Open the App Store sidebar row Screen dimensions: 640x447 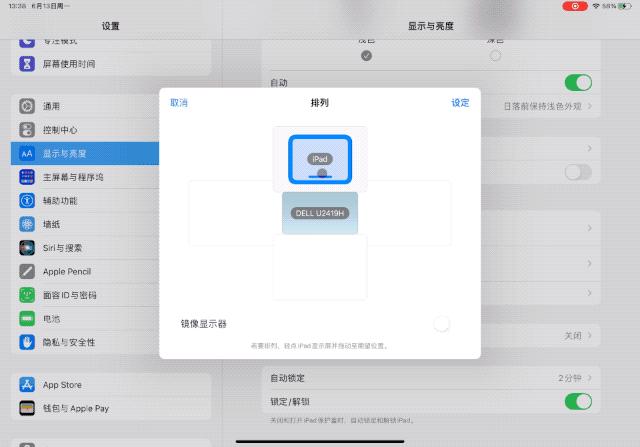111,385
